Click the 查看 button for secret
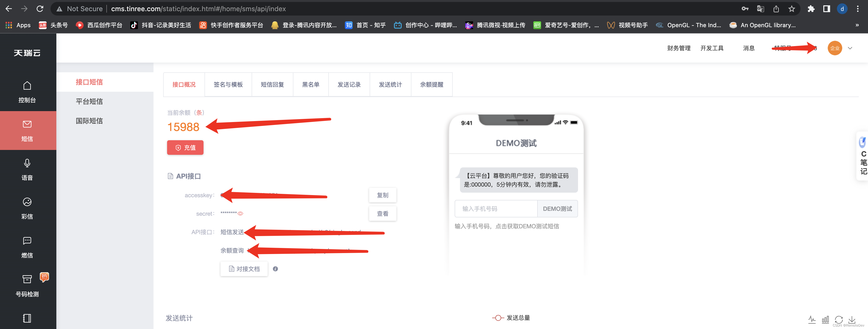The height and width of the screenshot is (329, 868). [383, 214]
